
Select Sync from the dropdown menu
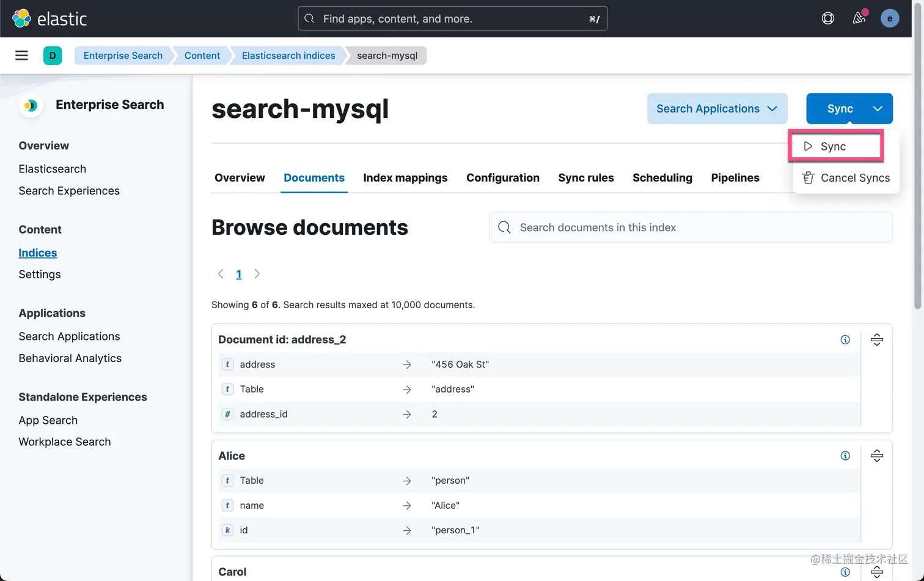[835, 146]
